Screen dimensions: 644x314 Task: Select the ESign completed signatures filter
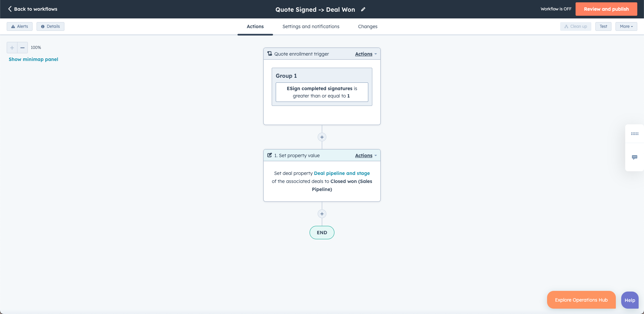point(322,92)
